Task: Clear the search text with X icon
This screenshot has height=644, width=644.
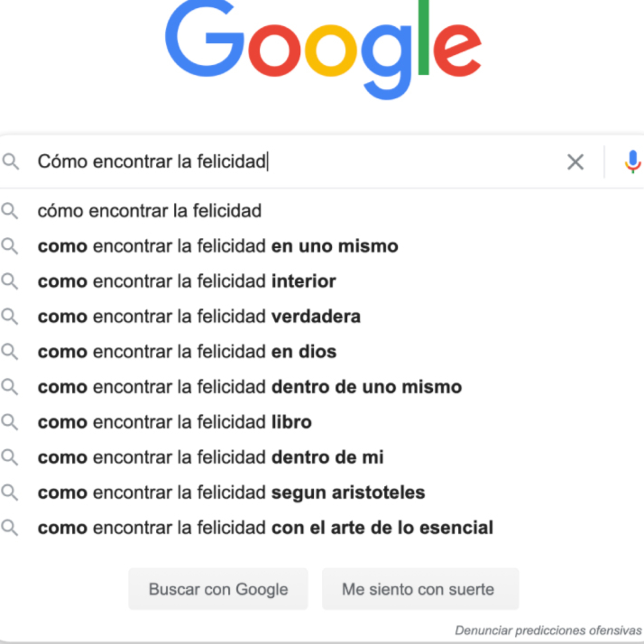Action: tap(575, 162)
